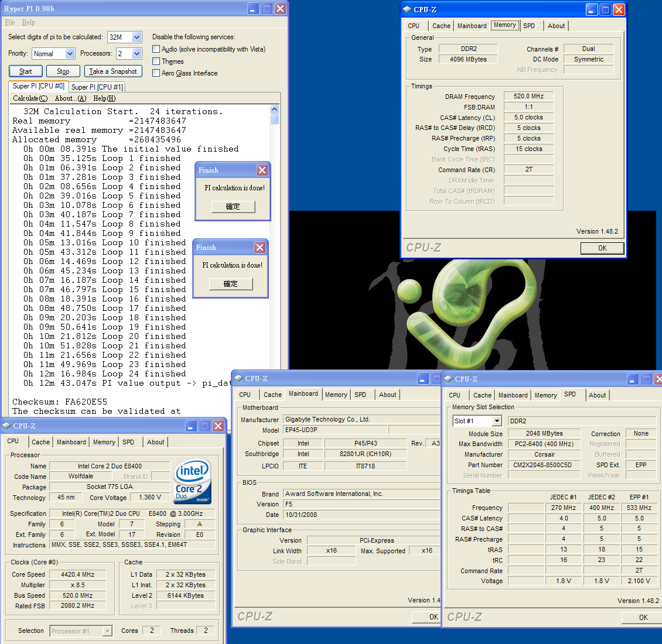Enable the Audio service disable checkbox
The width and height of the screenshot is (662, 644).
pyautogui.click(x=156, y=49)
